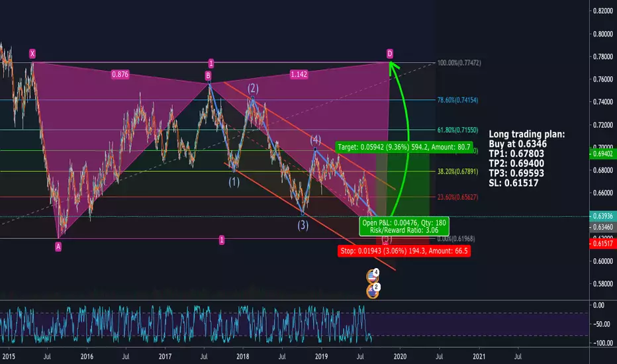Click the 0.68000 price axis label
This screenshot has height=364, width=617.
point(603,170)
